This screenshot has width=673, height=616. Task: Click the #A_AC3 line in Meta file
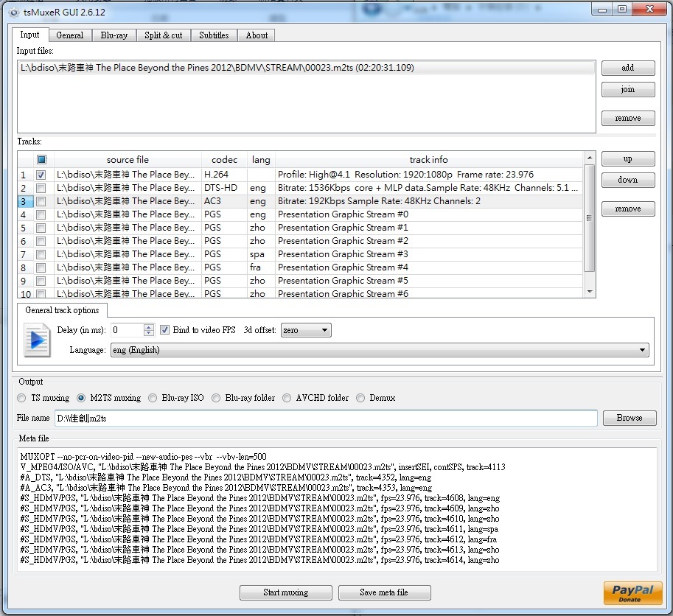(x=226, y=488)
